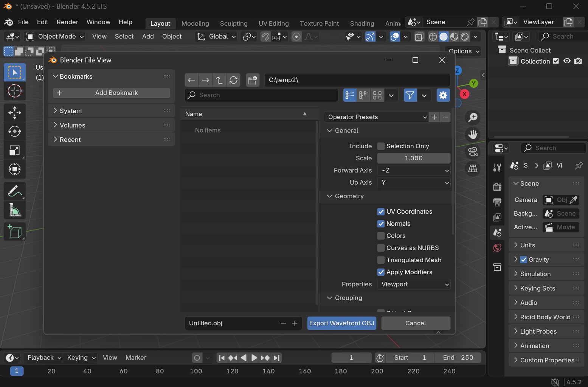This screenshot has height=387, width=588.
Task: Click the Refresh file list icon
Action: (x=233, y=80)
